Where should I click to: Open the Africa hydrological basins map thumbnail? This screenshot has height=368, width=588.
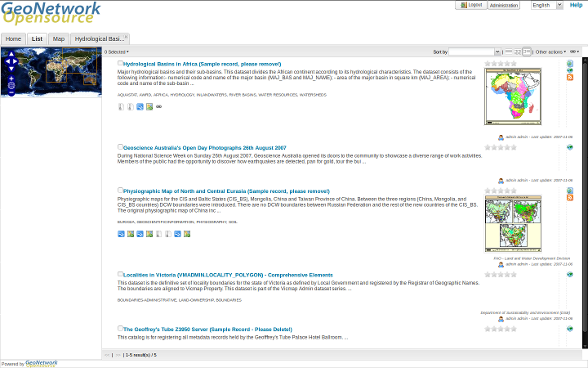512,96
